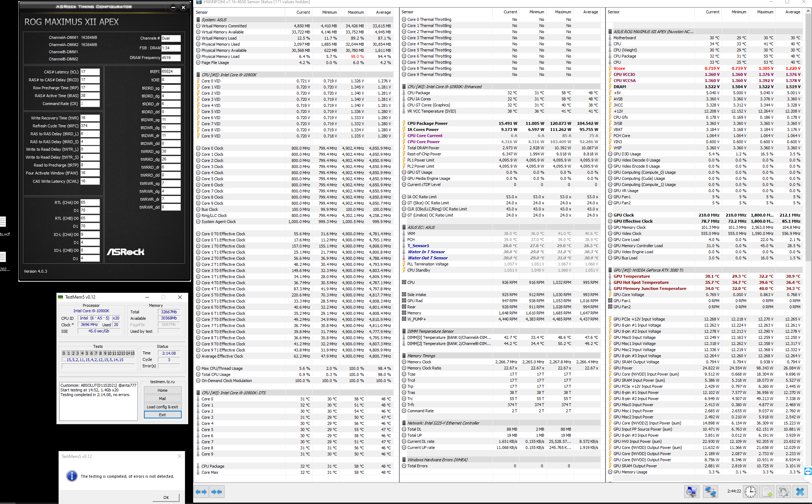
Task: Open HWiNFO sensor settings gear icon
Action: click(783, 491)
